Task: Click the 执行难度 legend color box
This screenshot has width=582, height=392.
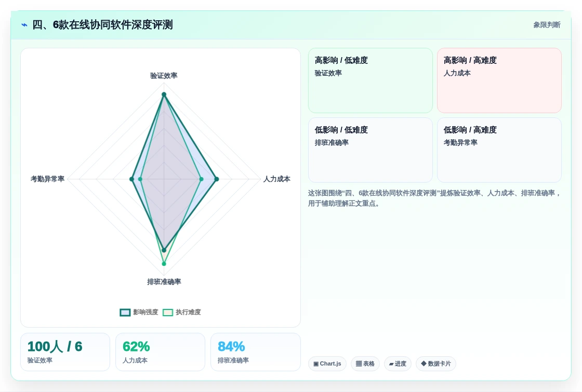Action: pos(168,312)
